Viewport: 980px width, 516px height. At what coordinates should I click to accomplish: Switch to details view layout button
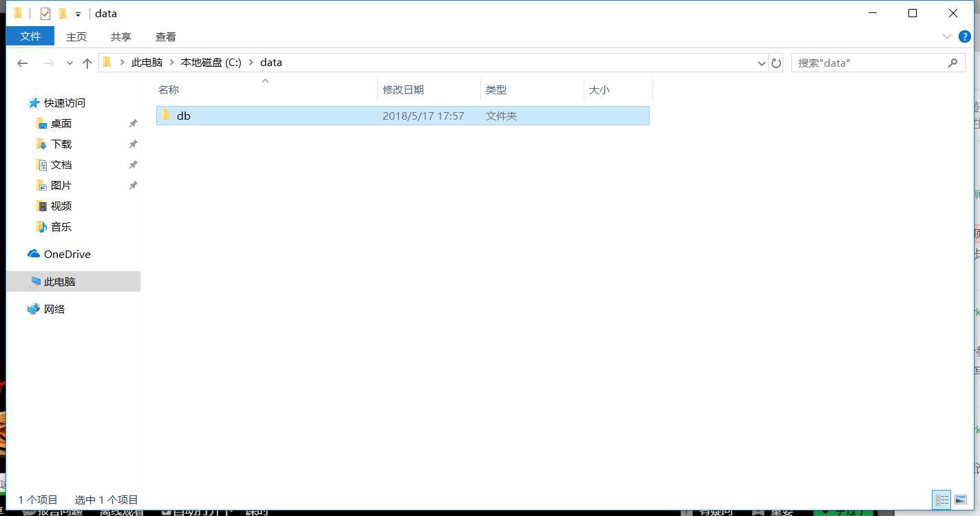[942, 500]
